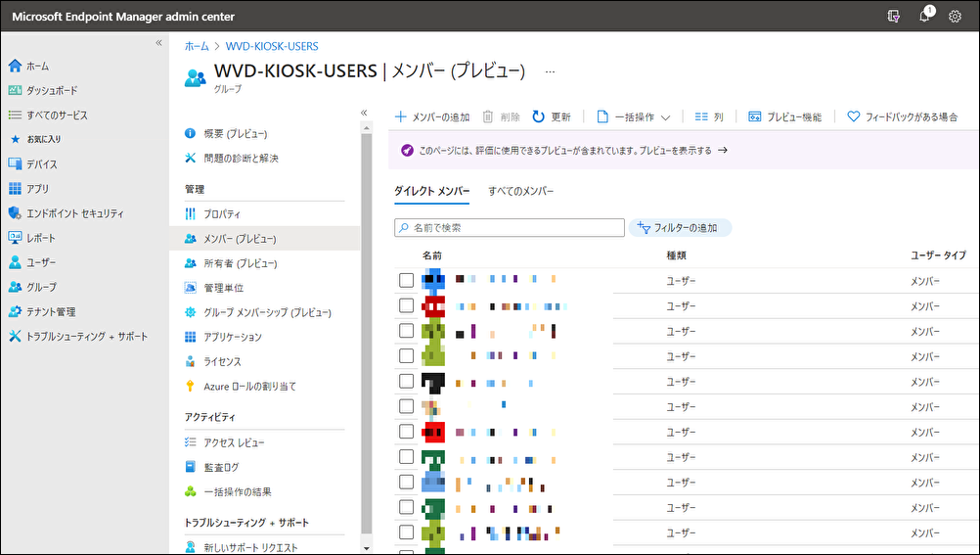Viewport: 980px width, 555px height.
Task: Click the Audit logs book icon
Action: [190, 467]
